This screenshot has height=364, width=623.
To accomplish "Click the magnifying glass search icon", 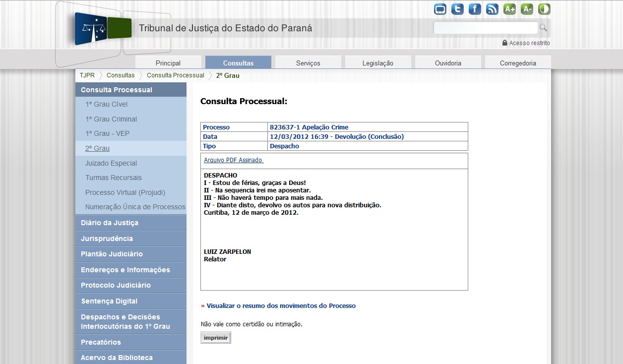I will coord(543,28).
